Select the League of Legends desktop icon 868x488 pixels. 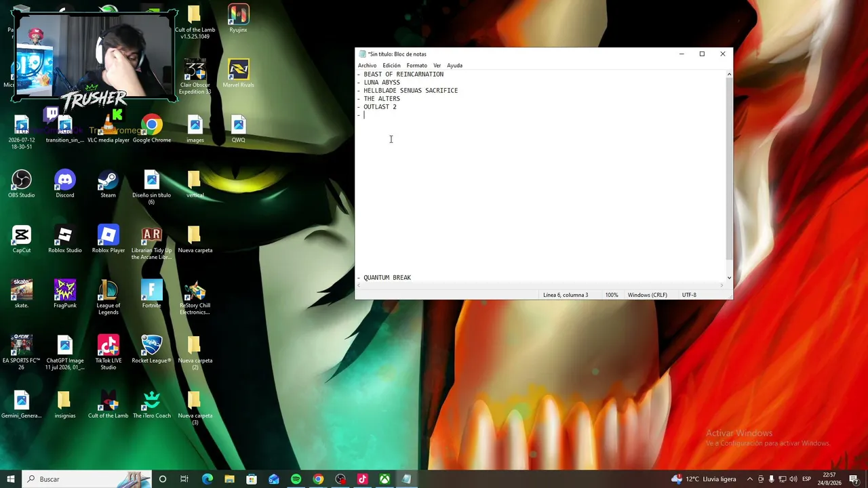pos(108,298)
